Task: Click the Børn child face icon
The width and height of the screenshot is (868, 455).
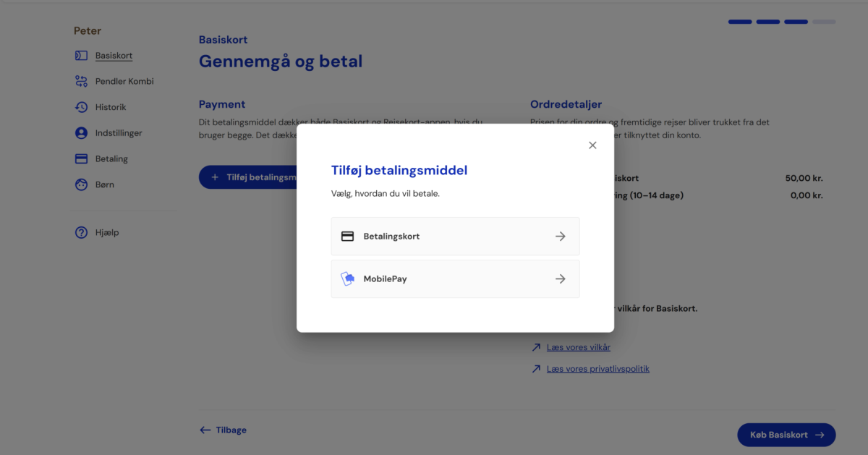Action: (x=81, y=184)
